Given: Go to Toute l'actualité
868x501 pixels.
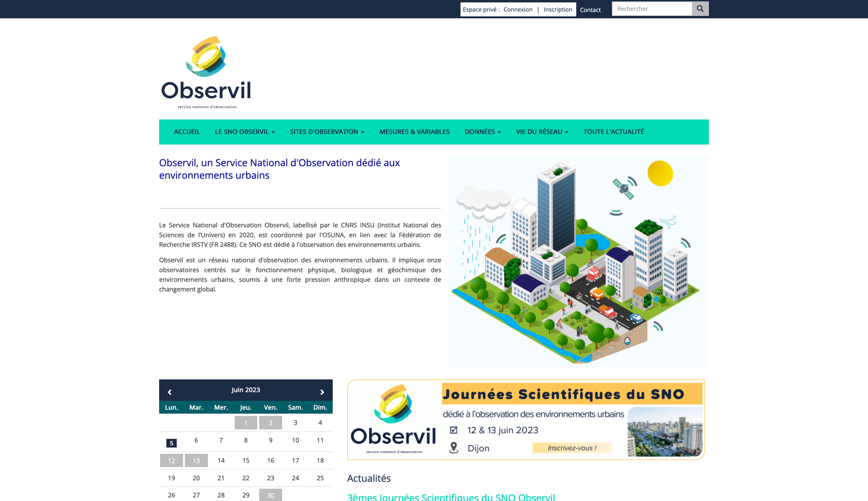Looking at the screenshot, I should coord(614,132).
